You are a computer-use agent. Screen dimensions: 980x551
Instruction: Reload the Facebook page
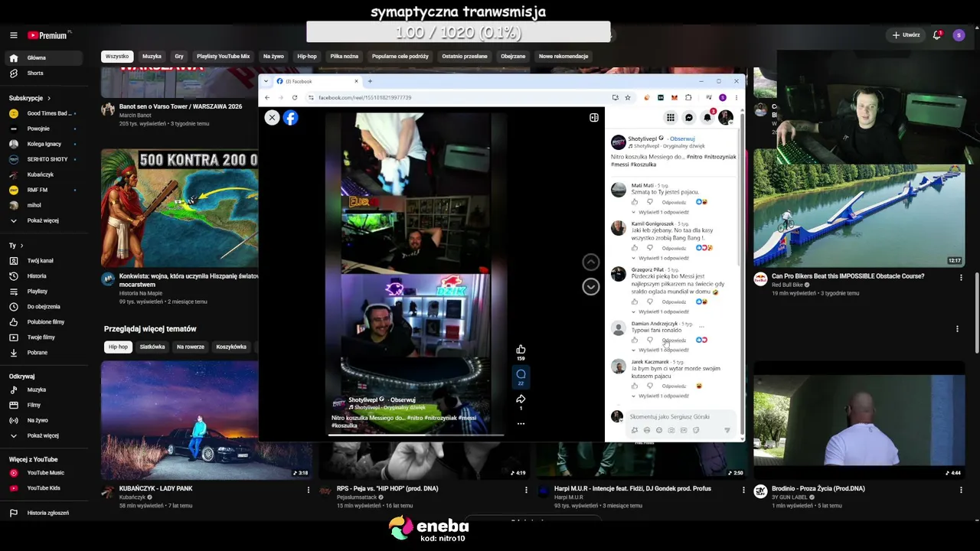point(295,97)
